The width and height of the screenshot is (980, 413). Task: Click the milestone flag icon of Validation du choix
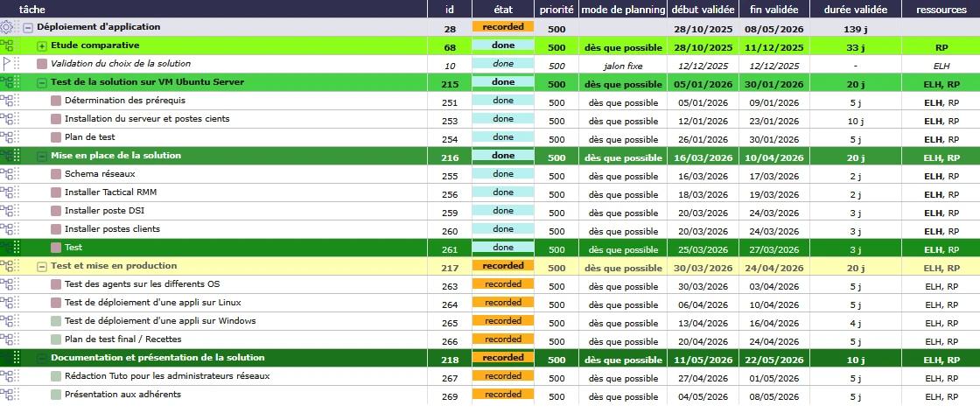click(x=6, y=64)
